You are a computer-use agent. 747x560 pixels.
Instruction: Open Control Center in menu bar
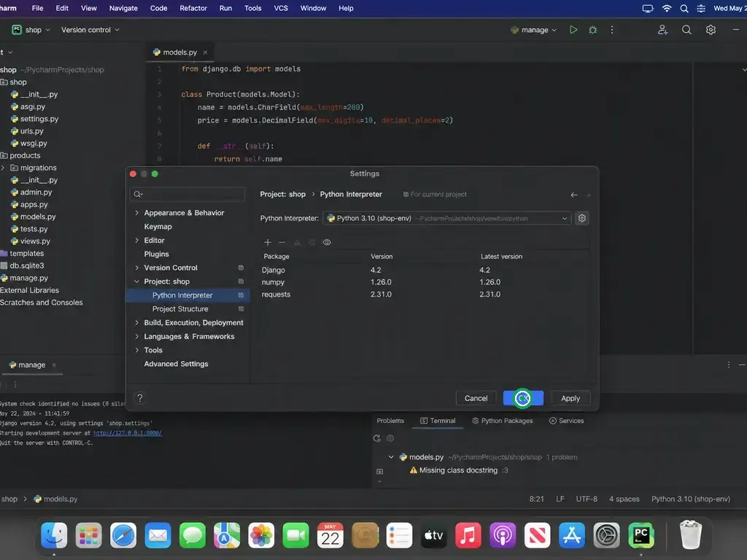(701, 8)
